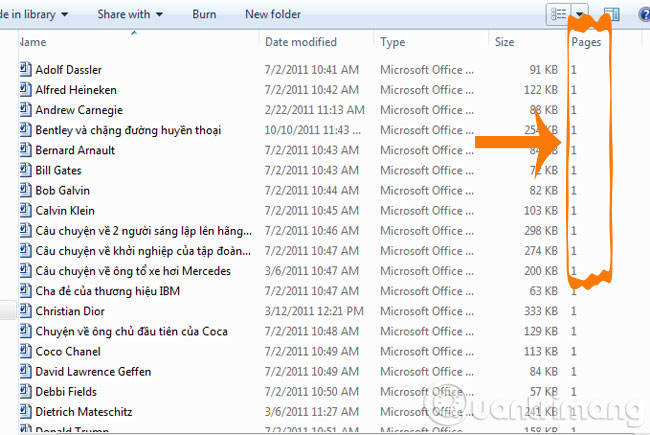Click the file name Calvin Klein
The width and height of the screenshot is (650, 435).
(x=65, y=211)
